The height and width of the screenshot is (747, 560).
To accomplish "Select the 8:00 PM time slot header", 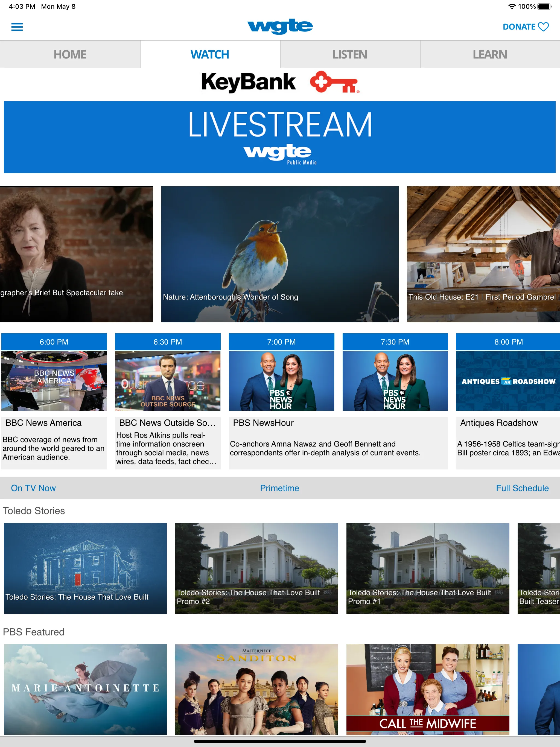I will click(508, 342).
